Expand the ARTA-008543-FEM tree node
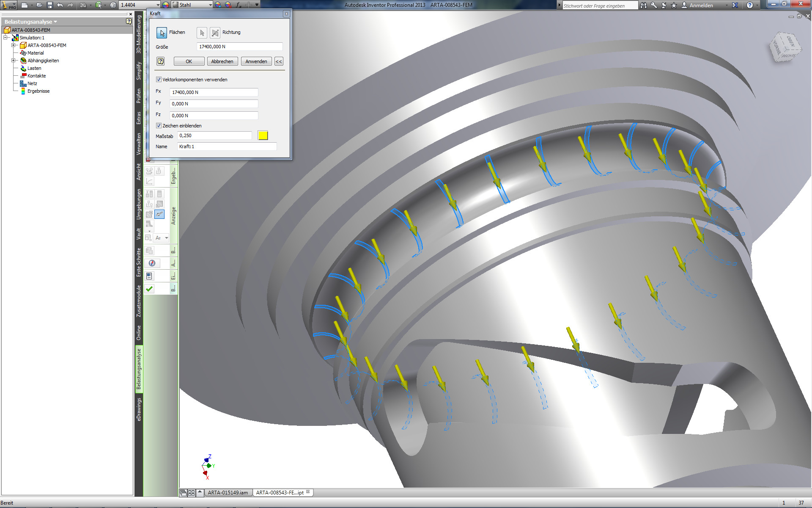 click(x=14, y=45)
